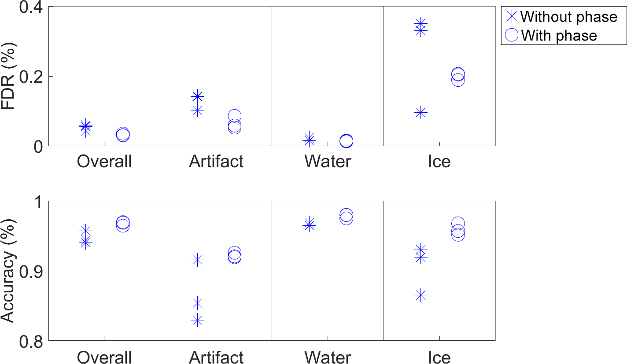Click the highest asterisk in Artifact accuracy panel
The image size is (627, 364).
click(x=198, y=260)
